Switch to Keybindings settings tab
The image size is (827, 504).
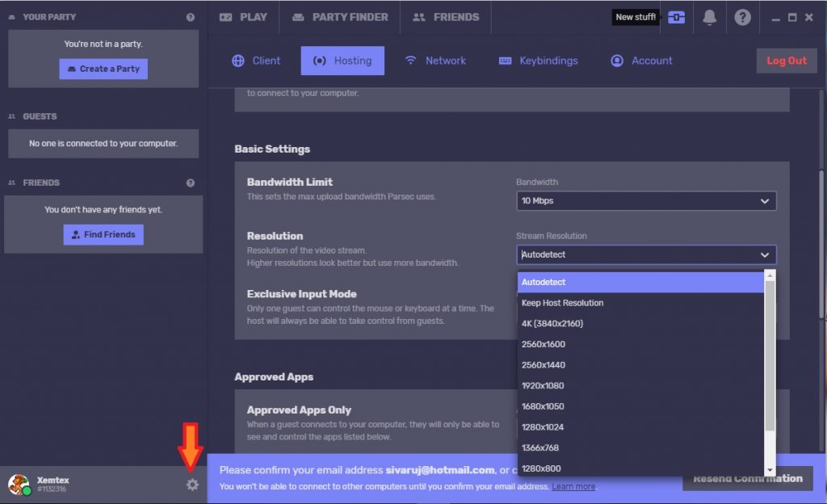point(538,61)
